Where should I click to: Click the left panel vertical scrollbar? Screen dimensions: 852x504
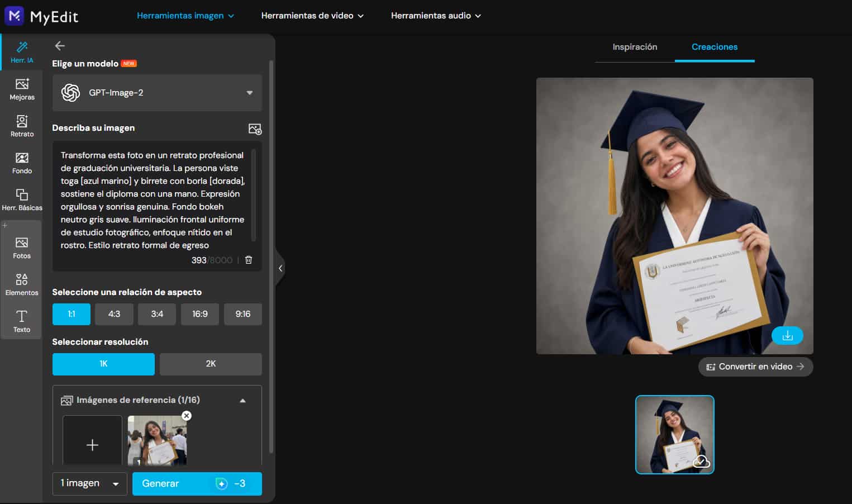click(272, 256)
